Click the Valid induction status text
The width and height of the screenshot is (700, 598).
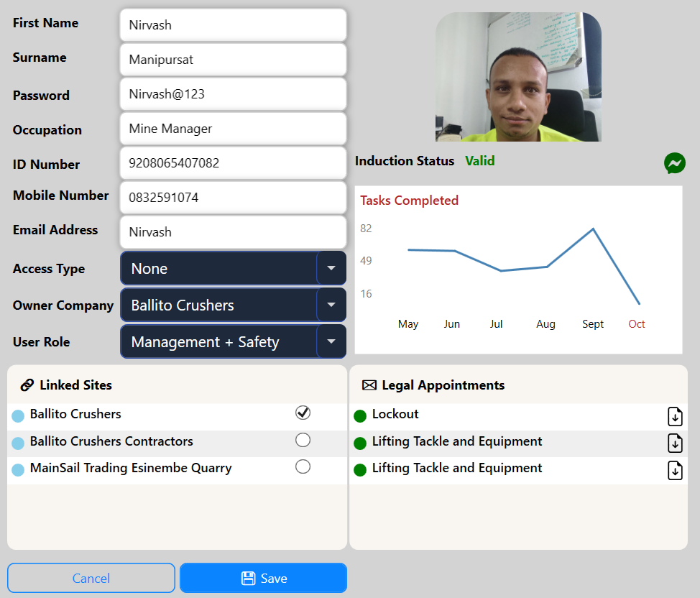pyautogui.click(x=480, y=161)
